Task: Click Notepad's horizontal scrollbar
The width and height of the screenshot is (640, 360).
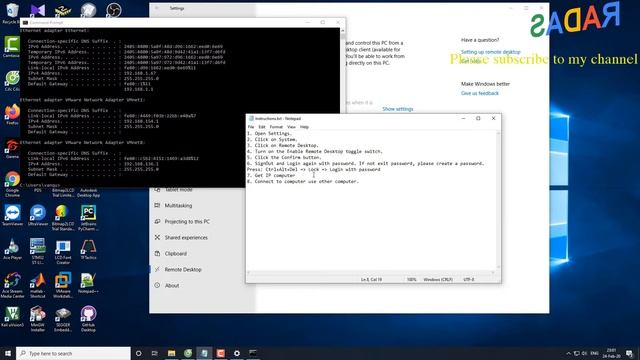Action: [371, 273]
